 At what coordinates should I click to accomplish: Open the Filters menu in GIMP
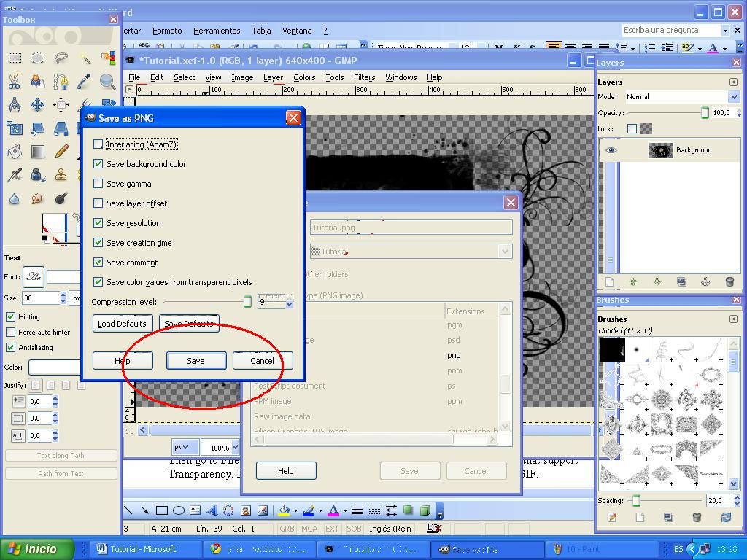coord(364,77)
